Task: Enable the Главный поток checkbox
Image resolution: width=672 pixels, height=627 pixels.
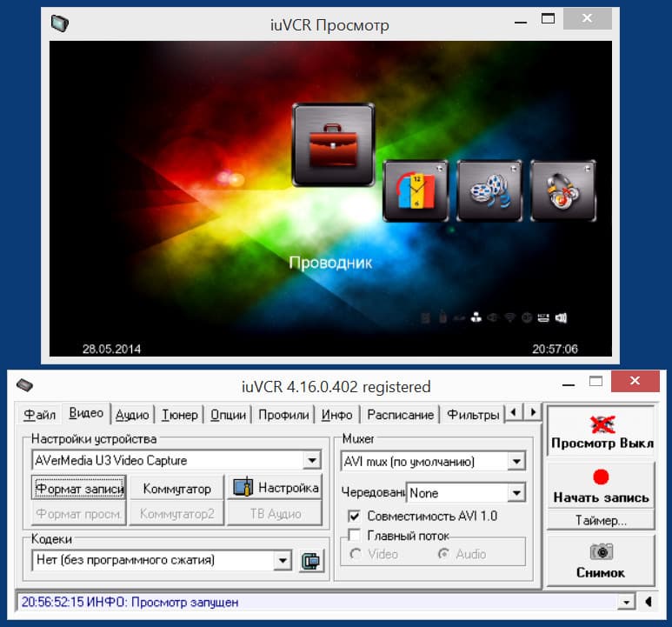Action: pos(354,535)
